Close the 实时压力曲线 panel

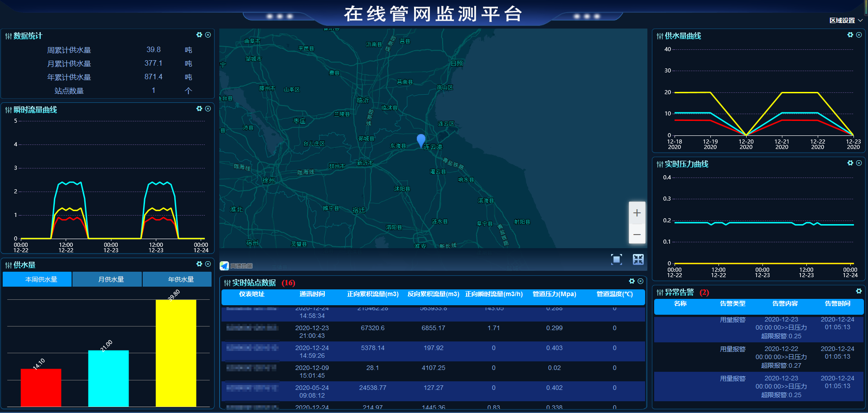coord(859,163)
